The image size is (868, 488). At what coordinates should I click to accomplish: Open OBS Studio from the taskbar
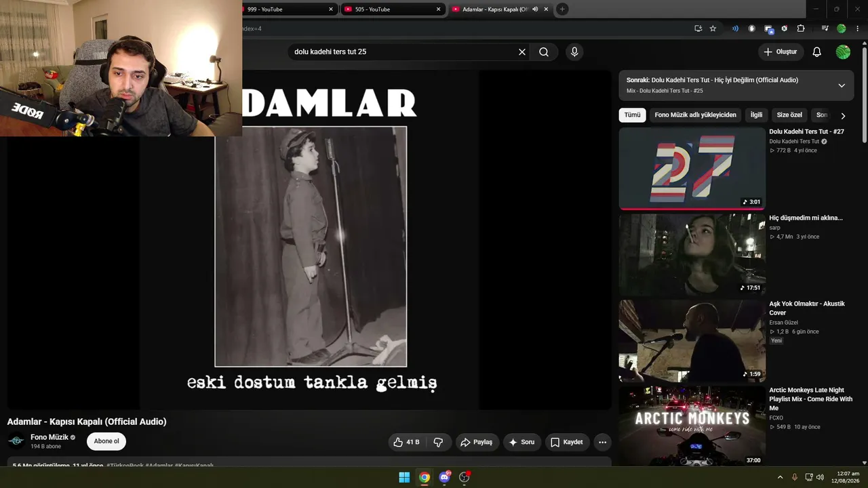tap(465, 477)
